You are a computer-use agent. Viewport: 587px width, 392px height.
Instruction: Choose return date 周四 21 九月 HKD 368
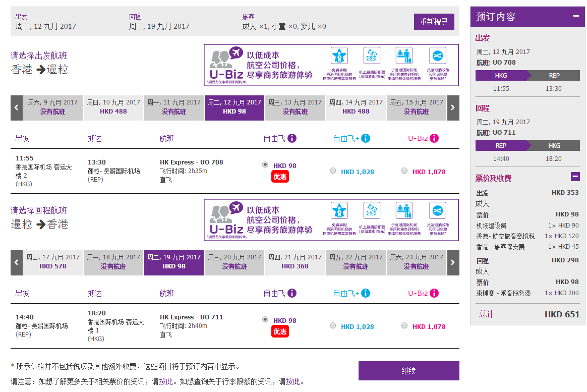pos(295,263)
